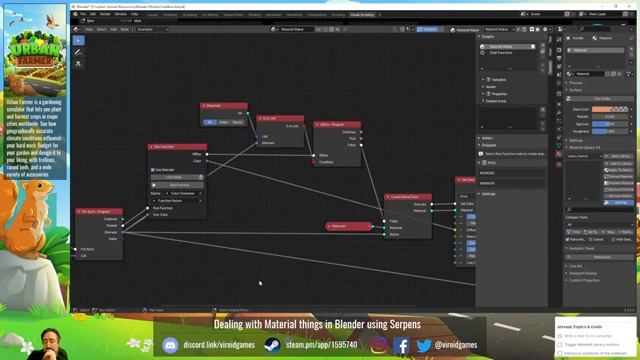Open the Function Return dropdown on Run Function node

177,201
